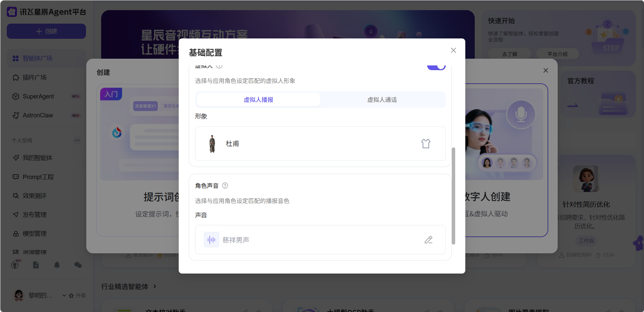Open the document icon in sidebar footer
This screenshot has height=312, width=644.
(36, 265)
